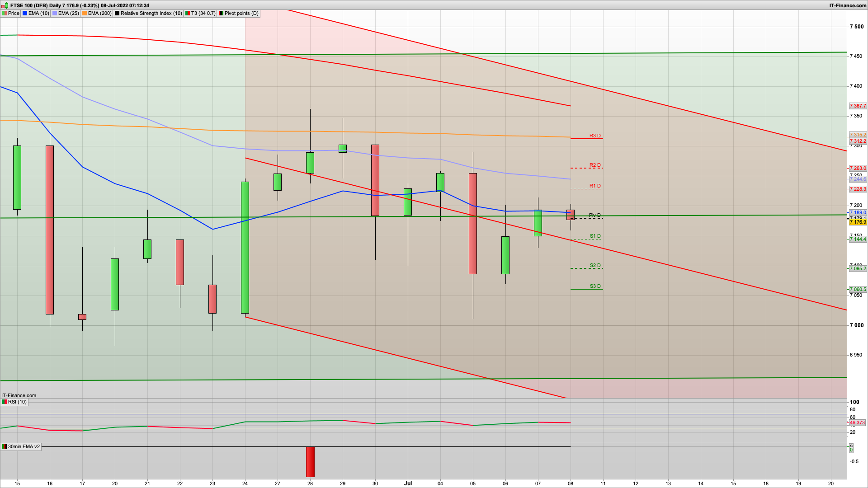
Task: Click the 7 500 price axis label
Action: (x=857, y=27)
